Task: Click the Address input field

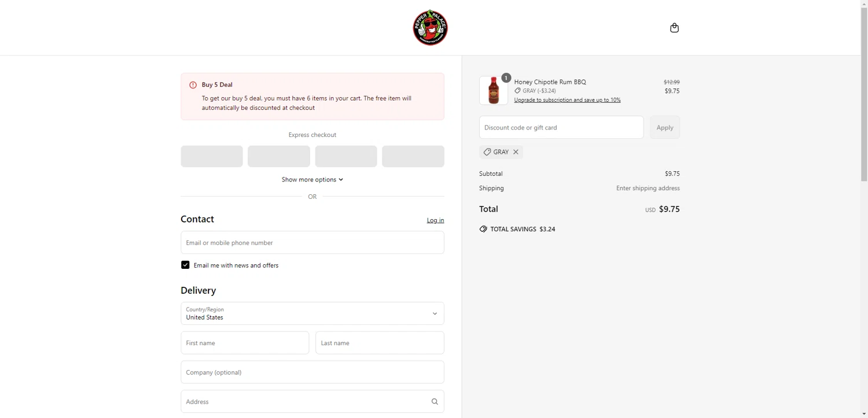Action: (x=312, y=402)
